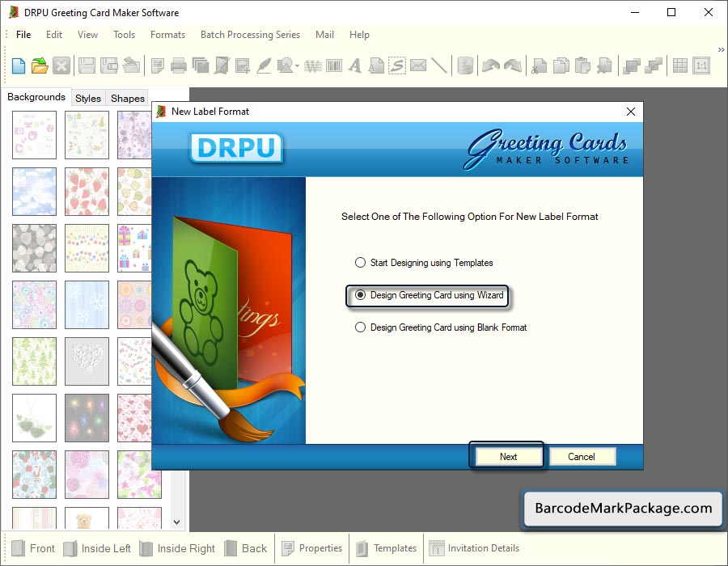
Task: Open the Formats menu
Action: (167, 34)
